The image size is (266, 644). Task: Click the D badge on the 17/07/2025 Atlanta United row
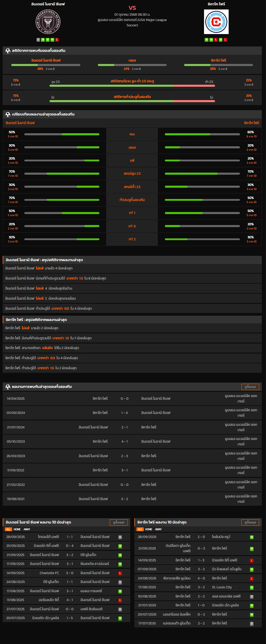coord(251,624)
